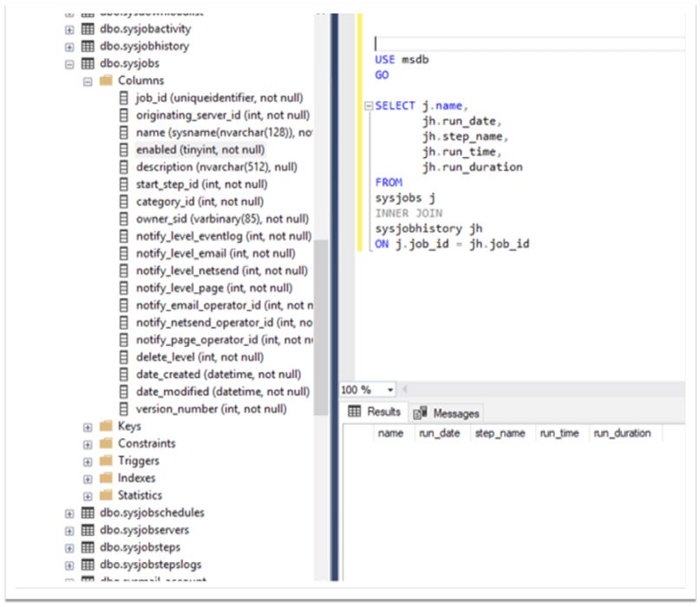Click the Results grid icon
This screenshot has height=607, width=700.
(355, 412)
